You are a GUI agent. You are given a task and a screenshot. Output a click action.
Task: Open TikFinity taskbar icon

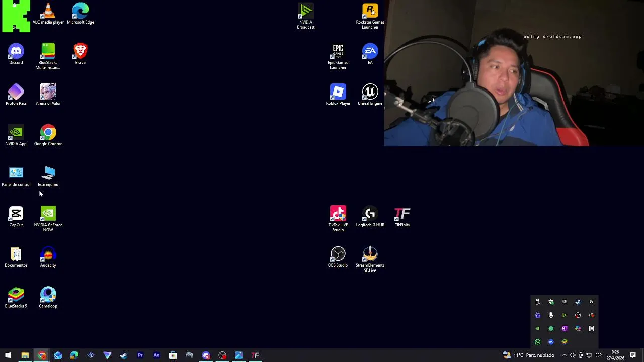[x=255, y=355]
